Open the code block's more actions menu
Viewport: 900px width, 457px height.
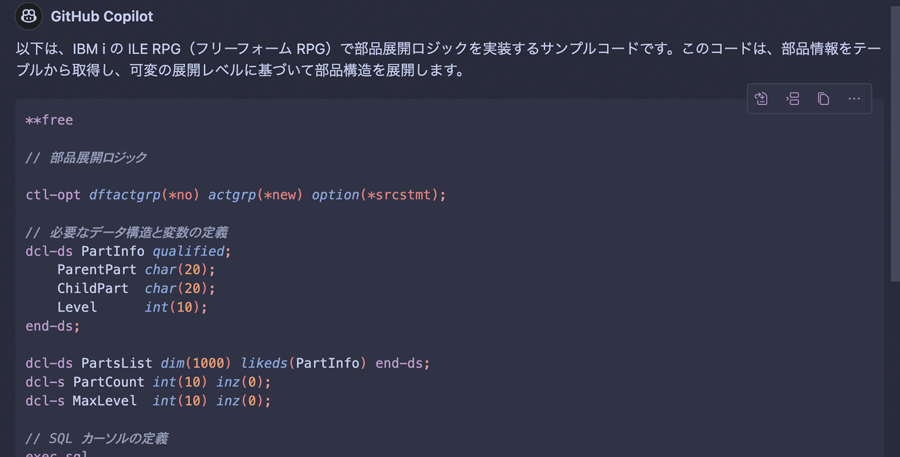tap(854, 99)
